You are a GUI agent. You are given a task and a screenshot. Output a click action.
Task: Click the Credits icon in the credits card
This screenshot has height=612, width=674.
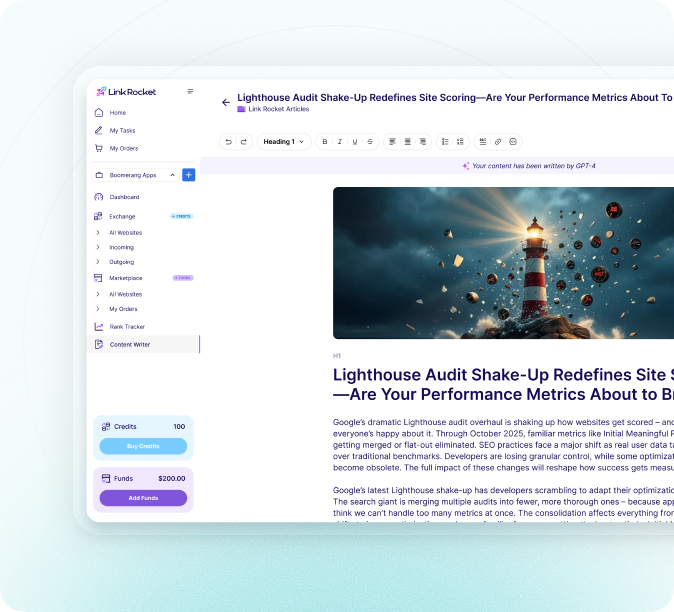(x=106, y=427)
